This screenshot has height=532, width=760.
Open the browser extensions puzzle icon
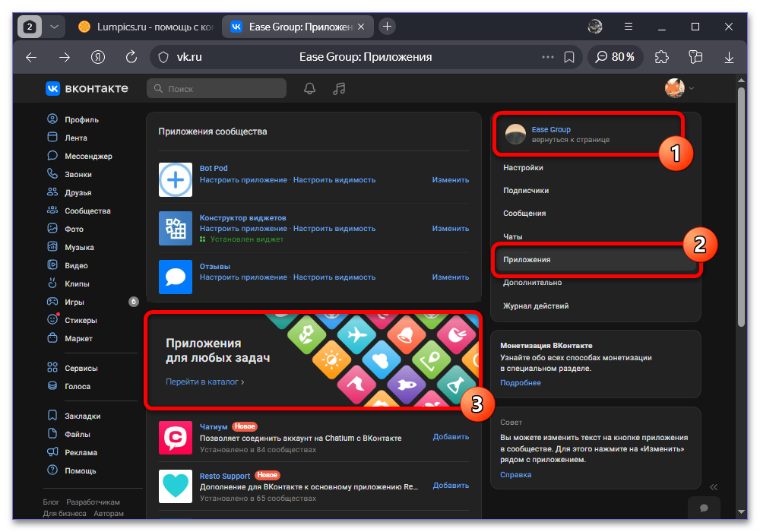coord(662,57)
